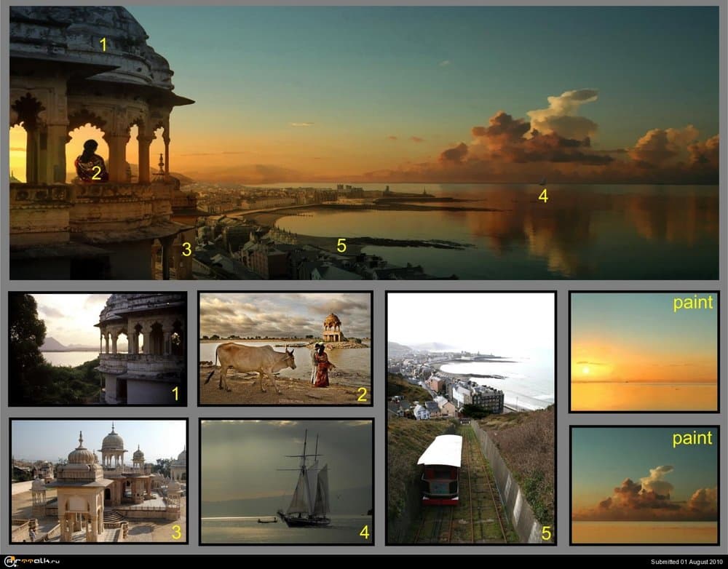Open the palace tower reference thumbnail
The image size is (728, 569).
pos(97,349)
